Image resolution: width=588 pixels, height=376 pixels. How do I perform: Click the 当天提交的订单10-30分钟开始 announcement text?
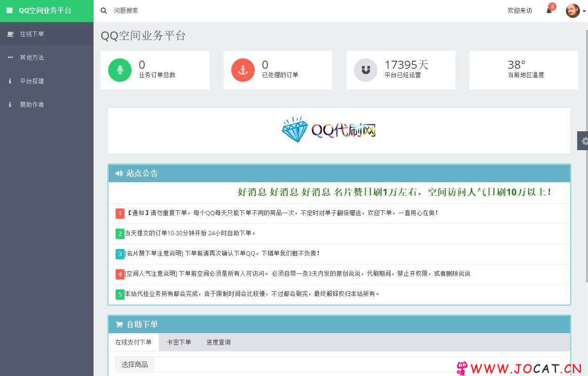pos(190,233)
